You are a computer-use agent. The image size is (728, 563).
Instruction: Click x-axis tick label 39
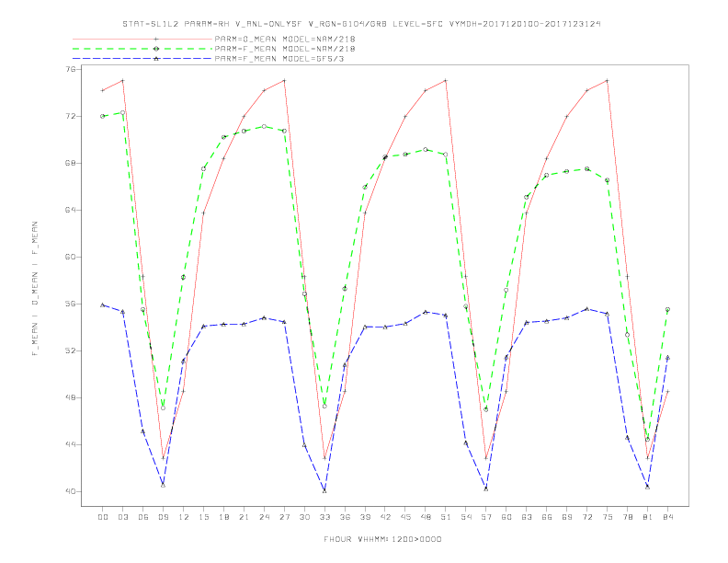tap(365, 517)
